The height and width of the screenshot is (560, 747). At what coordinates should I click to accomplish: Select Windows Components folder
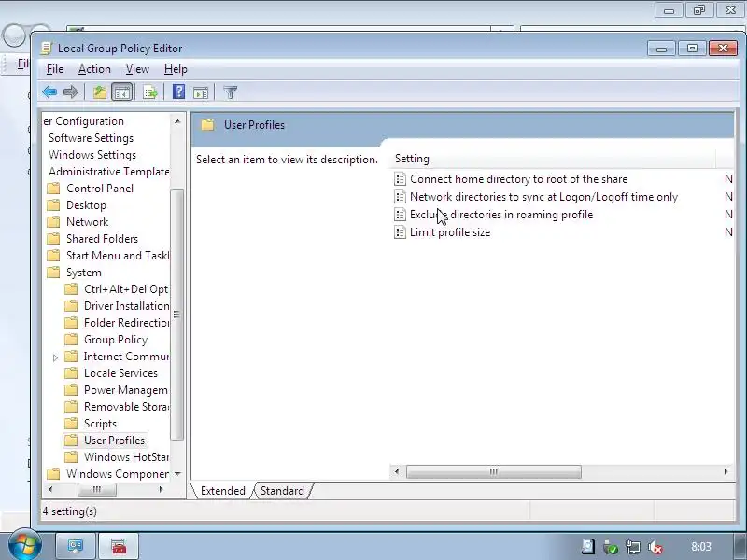(x=118, y=474)
